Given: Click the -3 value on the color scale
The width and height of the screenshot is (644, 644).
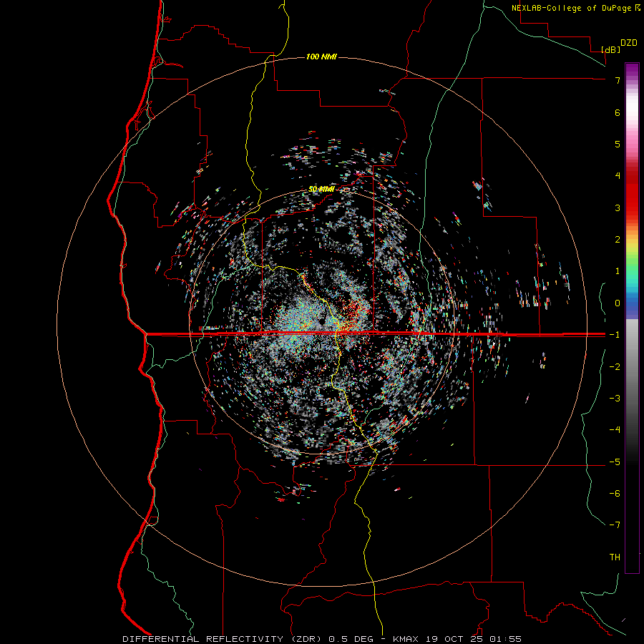Looking at the screenshot, I should [x=615, y=399].
